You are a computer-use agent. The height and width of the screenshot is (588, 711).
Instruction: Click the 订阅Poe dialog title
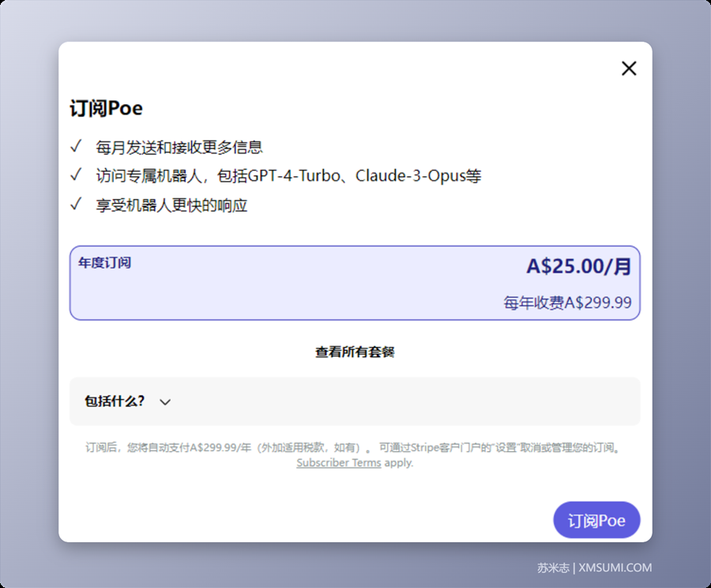(x=105, y=108)
